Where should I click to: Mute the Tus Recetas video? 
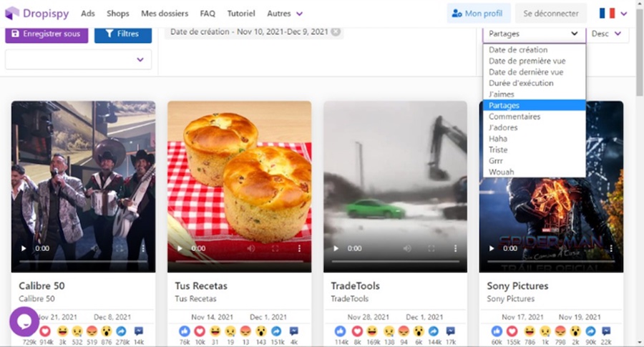click(x=251, y=248)
